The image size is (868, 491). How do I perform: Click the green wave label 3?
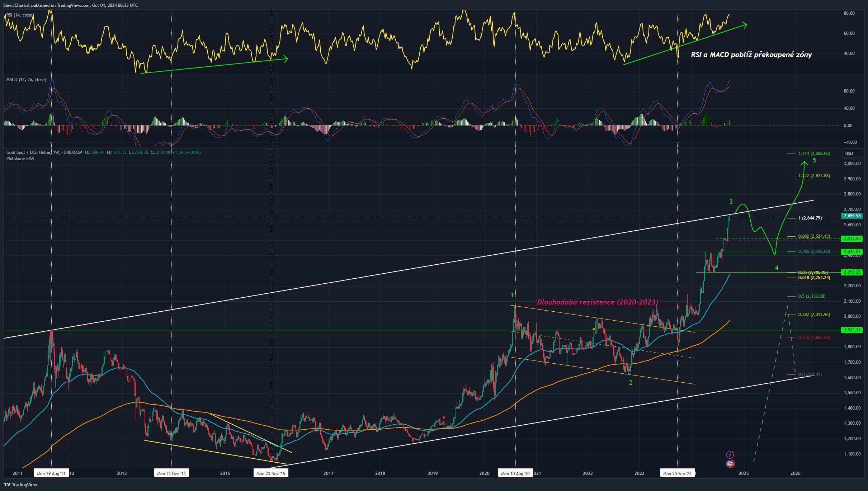[731, 202]
